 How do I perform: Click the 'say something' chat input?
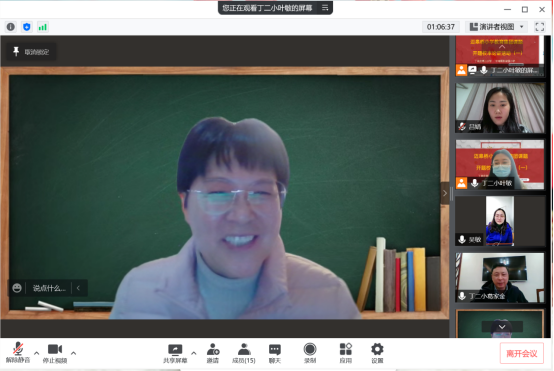[x=49, y=288]
